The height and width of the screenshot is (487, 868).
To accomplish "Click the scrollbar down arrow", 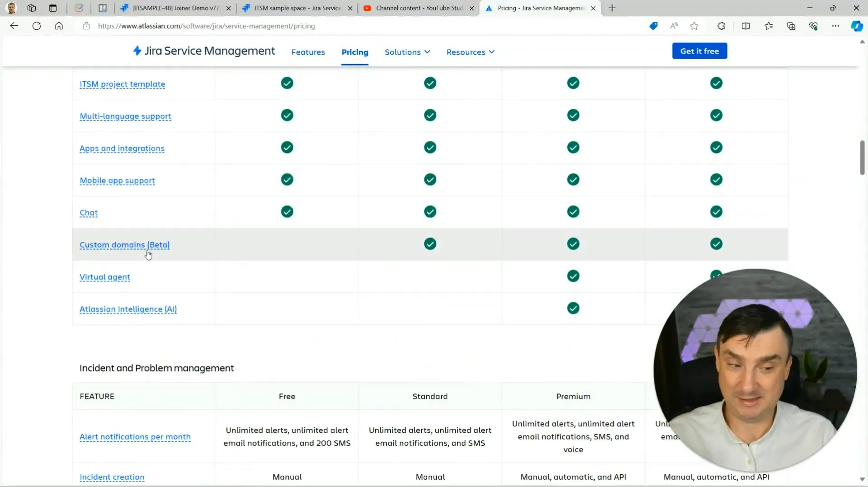I will pos(862,479).
